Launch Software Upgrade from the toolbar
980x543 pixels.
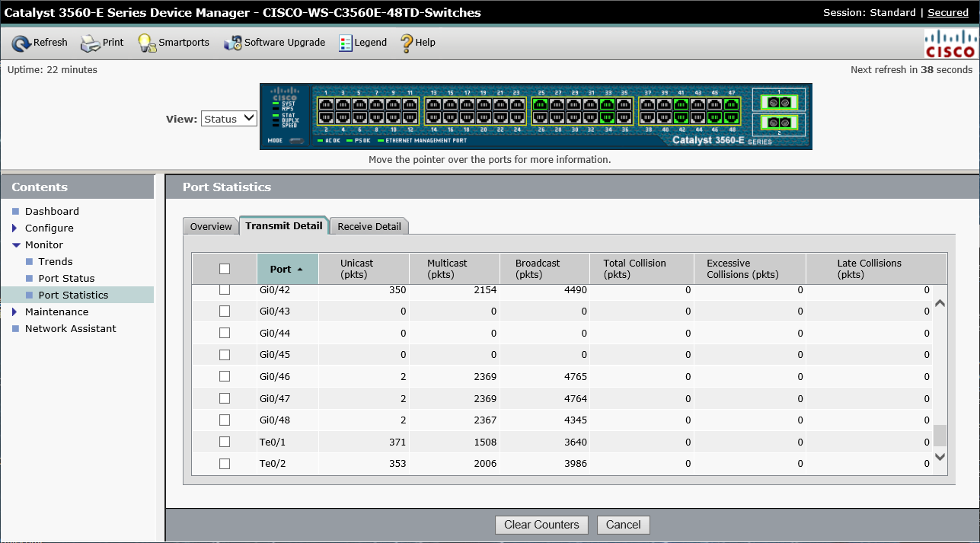point(274,43)
